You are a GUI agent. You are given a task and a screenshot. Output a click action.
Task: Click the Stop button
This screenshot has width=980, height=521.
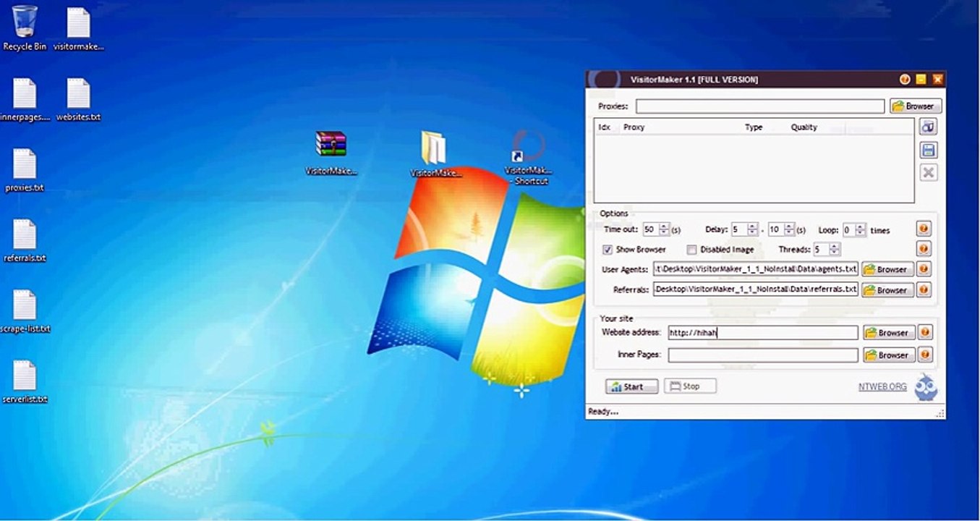(690, 386)
